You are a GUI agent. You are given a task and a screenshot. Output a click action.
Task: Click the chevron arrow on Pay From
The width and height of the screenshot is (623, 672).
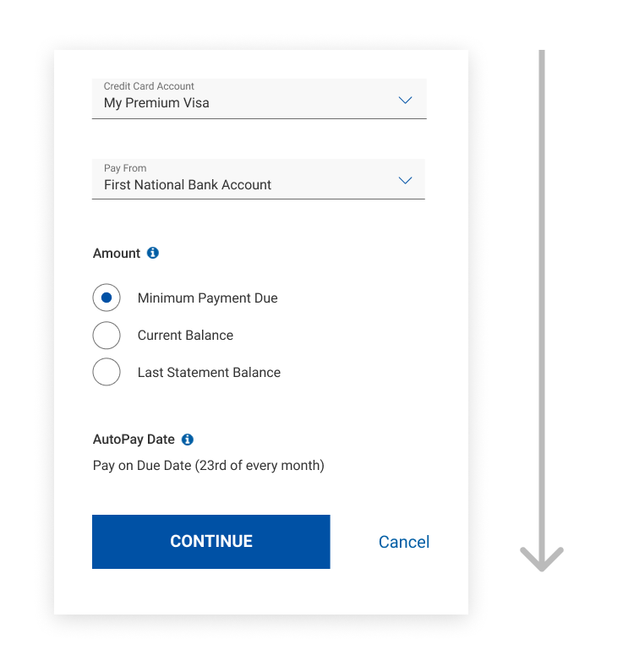pyautogui.click(x=405, y=180)
